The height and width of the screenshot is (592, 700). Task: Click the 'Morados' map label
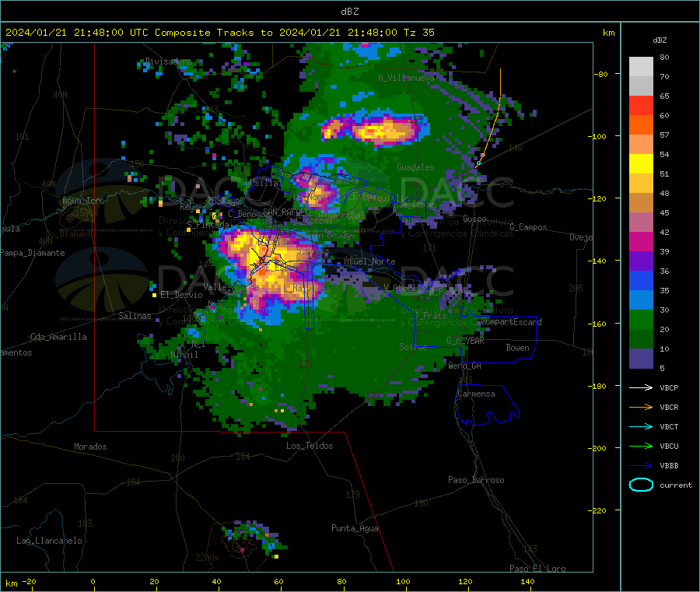click(91, 447)
